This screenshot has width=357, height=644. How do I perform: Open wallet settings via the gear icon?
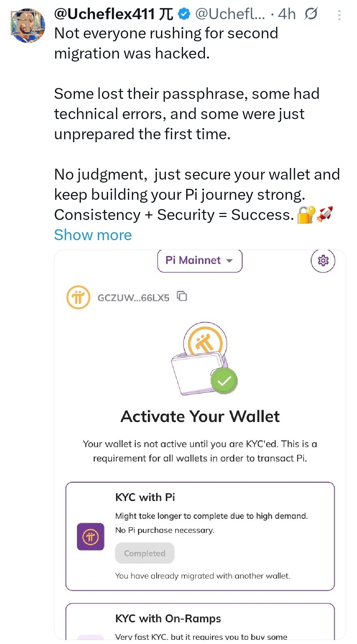coord(323,261)
